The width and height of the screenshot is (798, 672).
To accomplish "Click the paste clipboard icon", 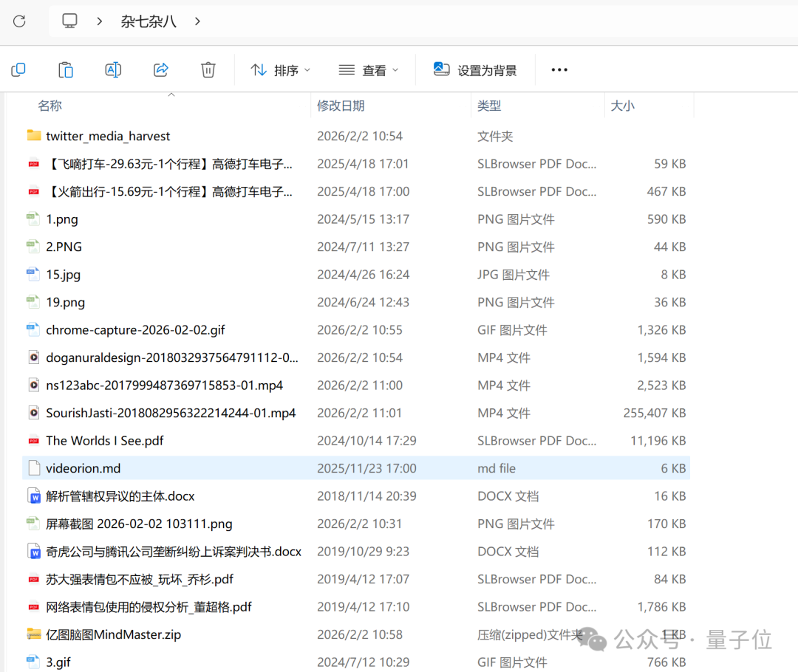I will coord(66,69).
